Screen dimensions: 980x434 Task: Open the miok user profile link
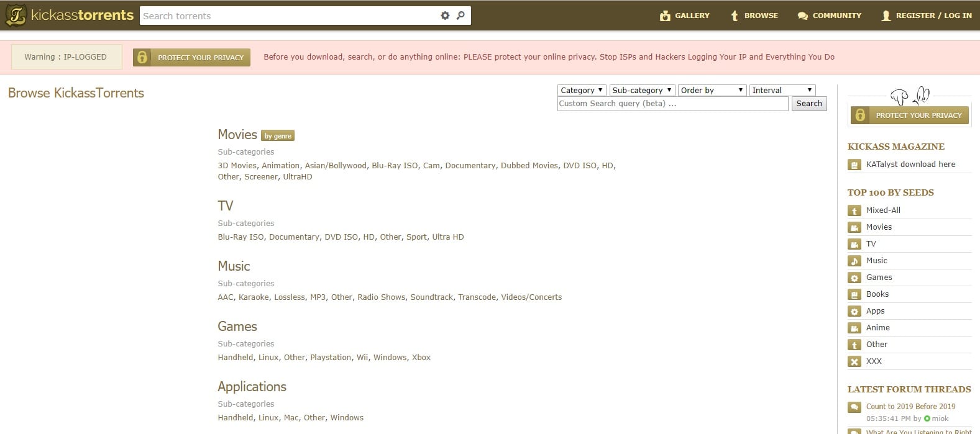[940, 419]
